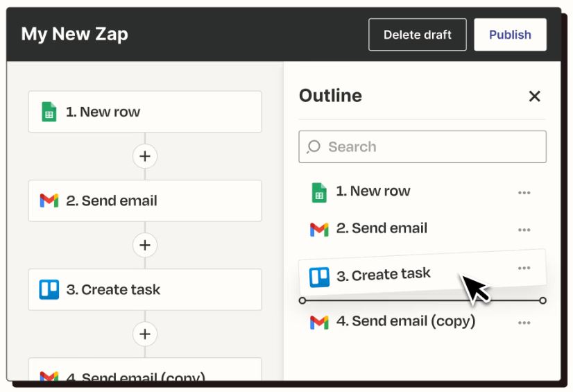Viewport: 573px width, 392px height.
Task: Click Trello icon in Outline '3. Create task'
Action: point(319,278)
